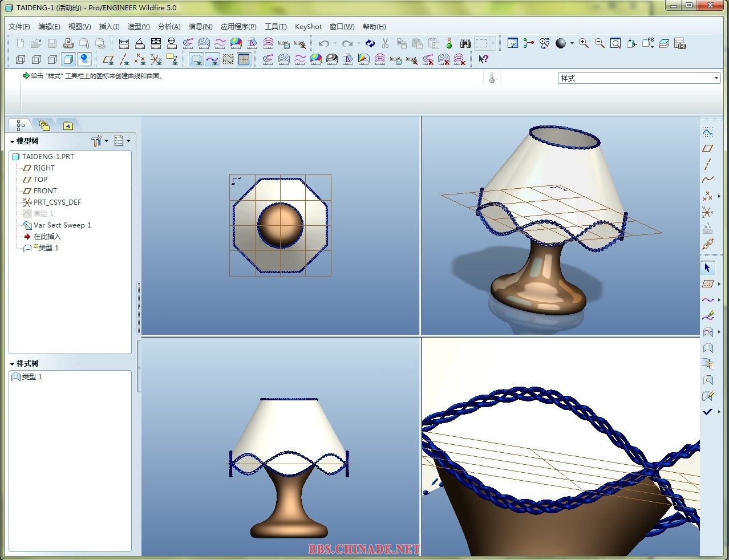Click the binoculars Find icon
The width and height of the screenshot is (729, 560).
pyautogui.click(x=465, y=43)
